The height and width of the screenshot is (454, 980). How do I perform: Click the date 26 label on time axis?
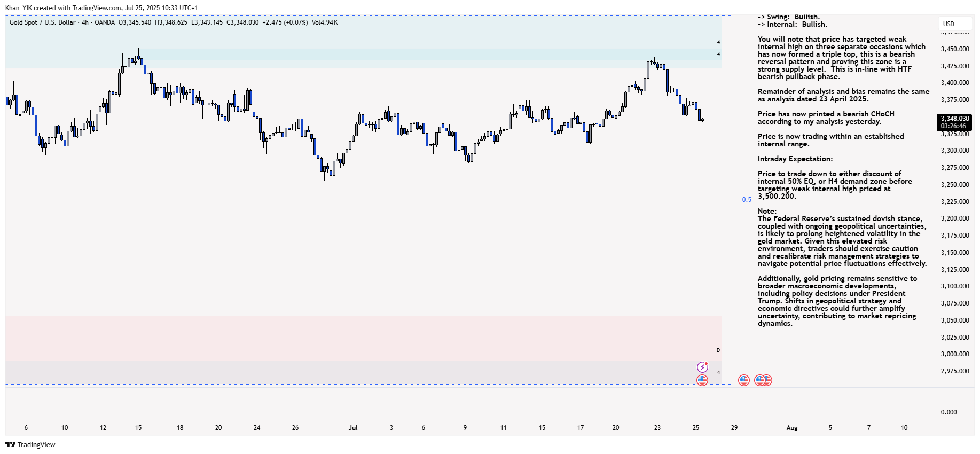click(x=295, y=428)
